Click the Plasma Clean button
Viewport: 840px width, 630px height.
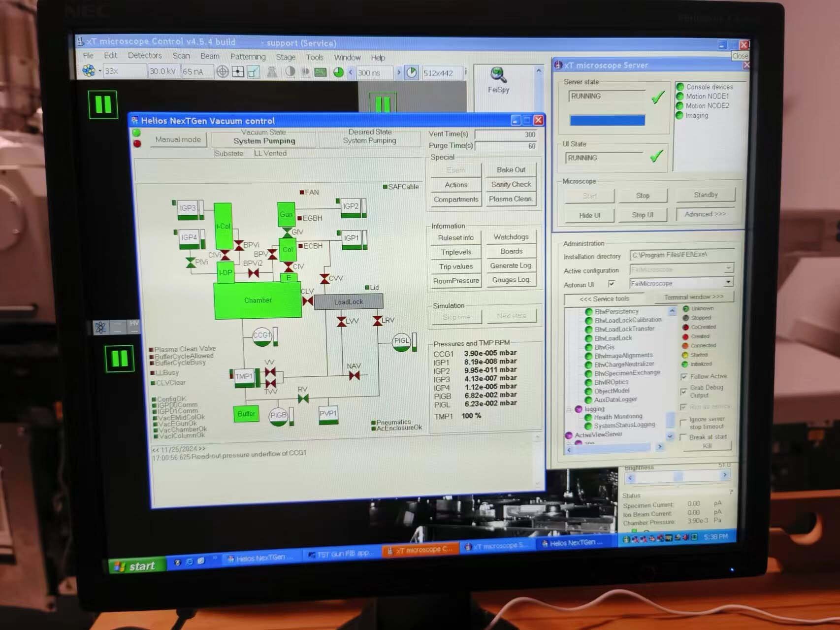click(x=511, y=199)
